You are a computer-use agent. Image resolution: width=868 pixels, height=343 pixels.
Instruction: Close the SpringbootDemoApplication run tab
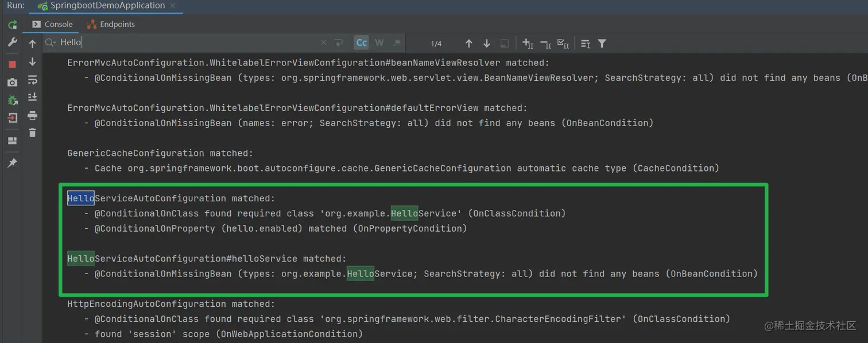(x=173, y=6)
